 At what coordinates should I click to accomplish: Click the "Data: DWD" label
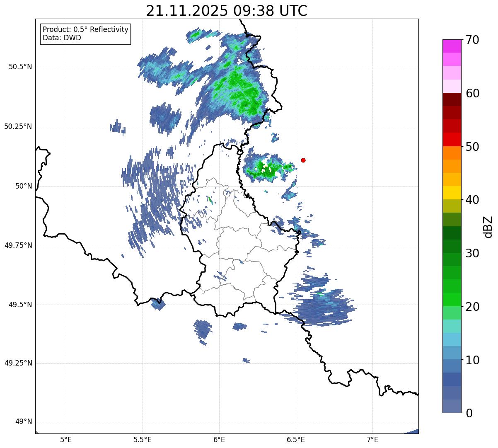(62, 38)
